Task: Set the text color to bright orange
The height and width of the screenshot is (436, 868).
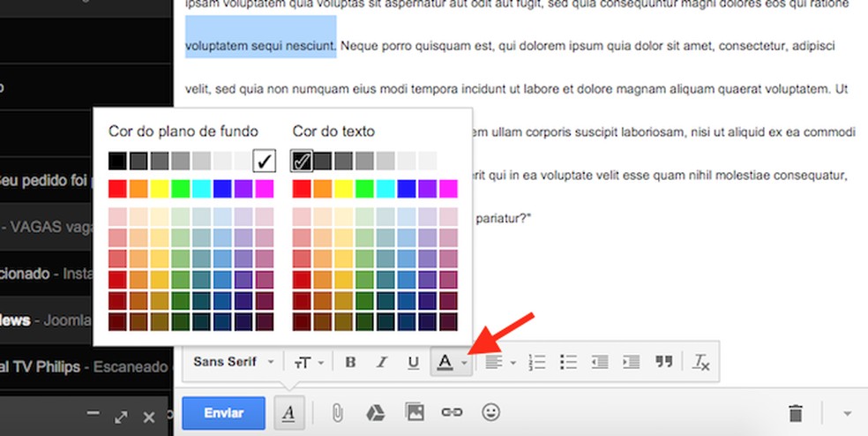Action: [x=323, y=189]
